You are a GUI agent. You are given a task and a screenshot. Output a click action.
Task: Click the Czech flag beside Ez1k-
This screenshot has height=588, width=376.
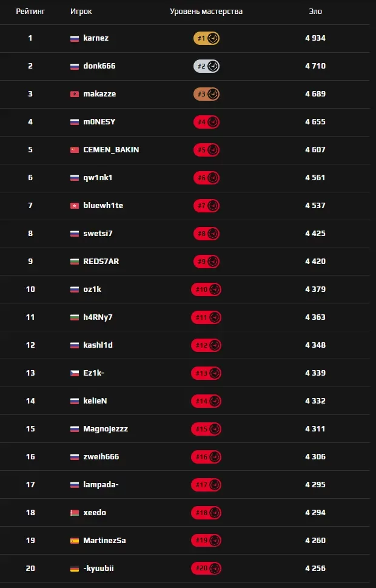75,373
